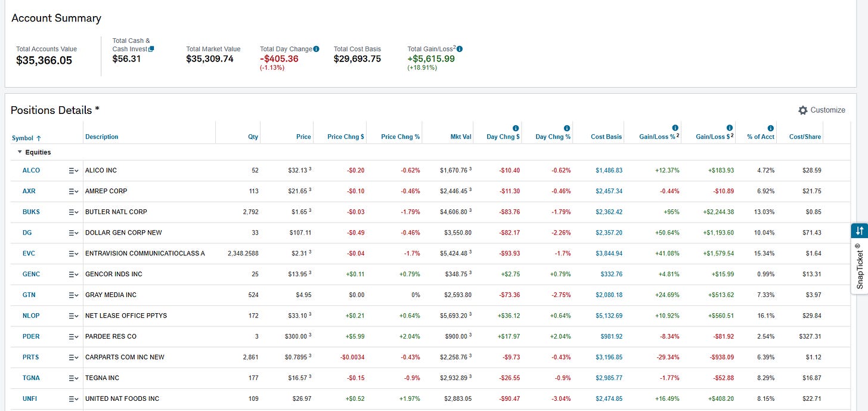Sort by the Mkt Val column
Image resolution: width=868 pixels, height=411 pixels.
tap(461, 137)
